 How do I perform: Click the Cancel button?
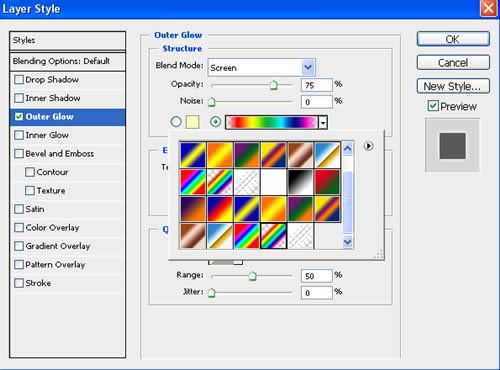(453, 63)
